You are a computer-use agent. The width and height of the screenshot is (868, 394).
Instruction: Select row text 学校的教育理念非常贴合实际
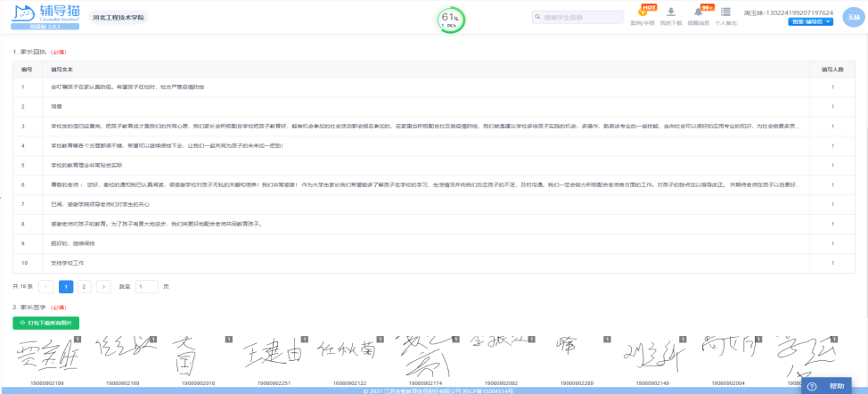click(x=86, y=165)
